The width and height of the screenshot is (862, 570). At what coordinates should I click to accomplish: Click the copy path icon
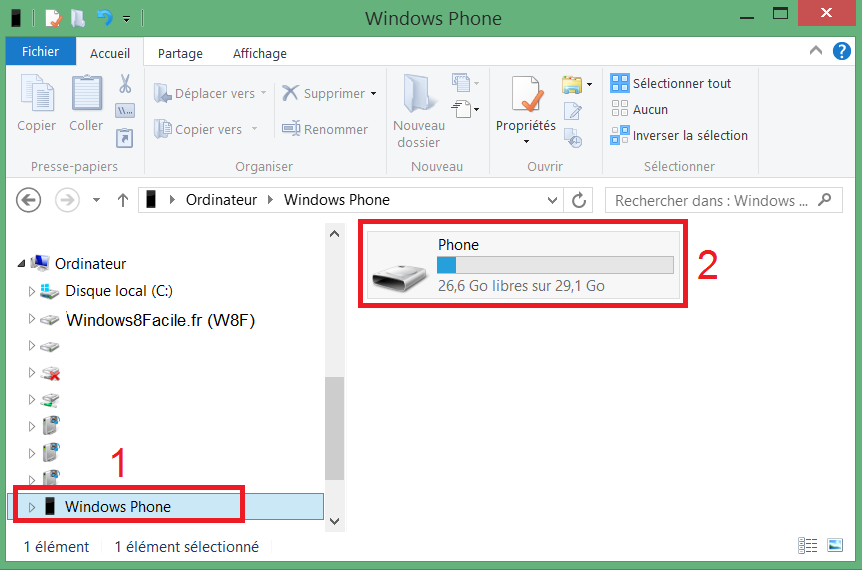coord(125,110)
